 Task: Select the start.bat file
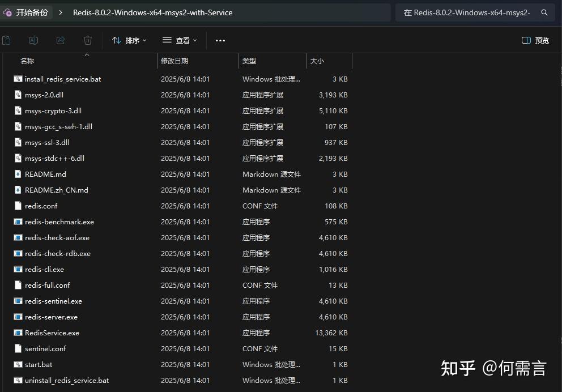[x=39, y=364]
